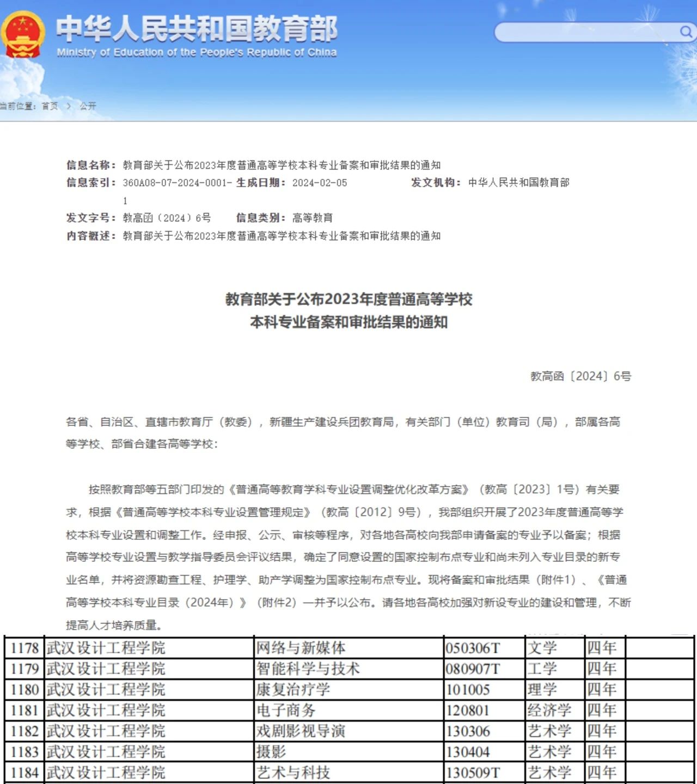Image resolution: width=697 pixels, height=784 pixels.
Task: Go to 首页 in the breadcrumb
Action: (x=50, y=106)
